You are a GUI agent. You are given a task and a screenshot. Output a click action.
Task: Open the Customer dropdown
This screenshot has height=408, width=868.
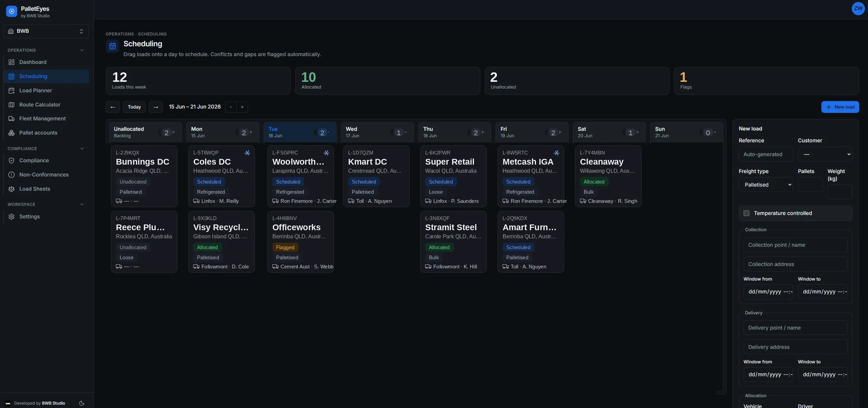825,154
